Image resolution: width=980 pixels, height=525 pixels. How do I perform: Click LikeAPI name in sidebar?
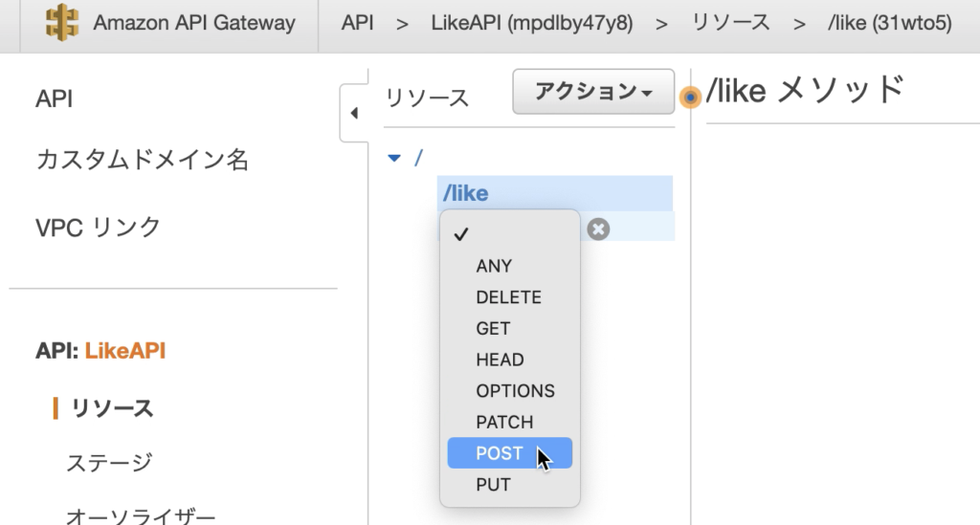(125, 350)
